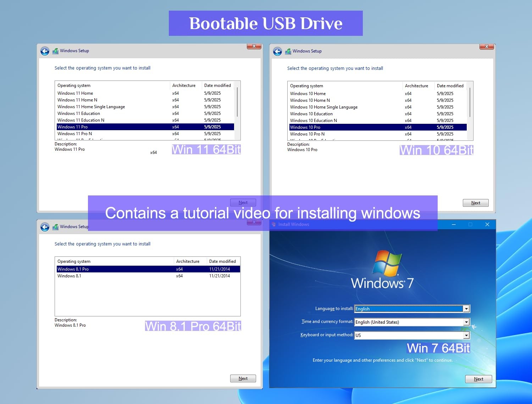Click the Operating system column header in the Windows 11 list
Viewport: 532px width, 404px height.
(x=113, y=85)
